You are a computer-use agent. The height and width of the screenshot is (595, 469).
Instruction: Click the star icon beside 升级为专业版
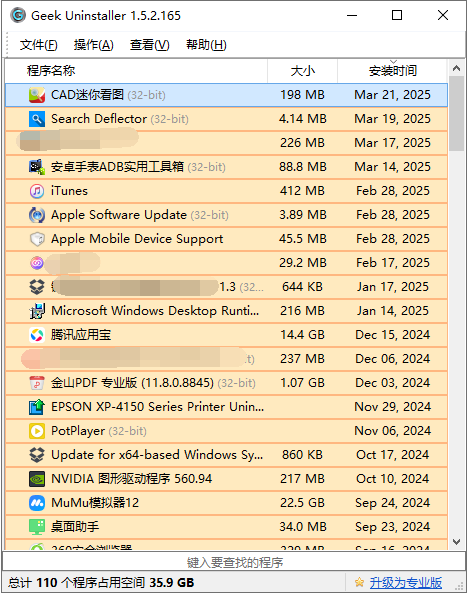point(359,582)
